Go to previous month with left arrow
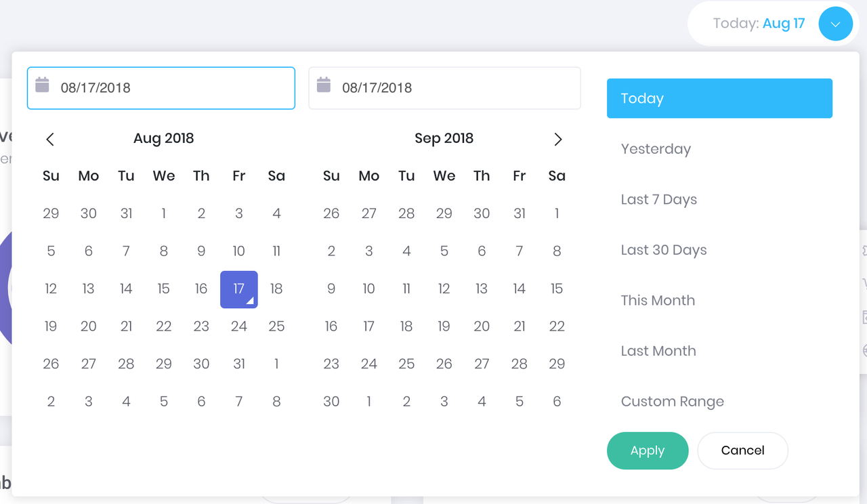This screenshot has height=504, width=867. click(x=50, y=140)
